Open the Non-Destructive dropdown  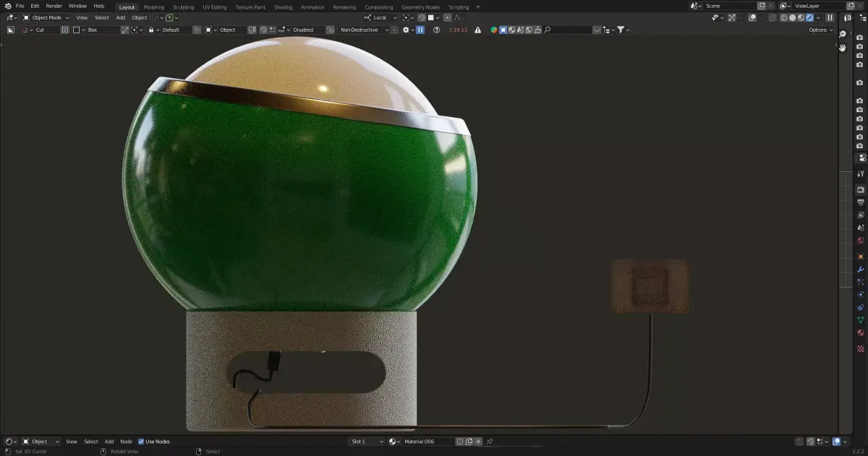click(x=364, y=30)
